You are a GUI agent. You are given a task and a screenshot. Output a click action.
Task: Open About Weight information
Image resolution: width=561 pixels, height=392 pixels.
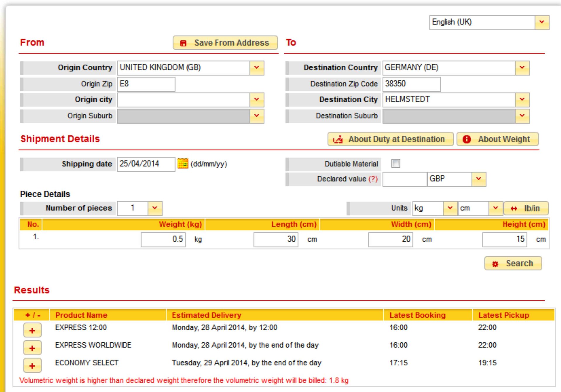click(498, 139)
